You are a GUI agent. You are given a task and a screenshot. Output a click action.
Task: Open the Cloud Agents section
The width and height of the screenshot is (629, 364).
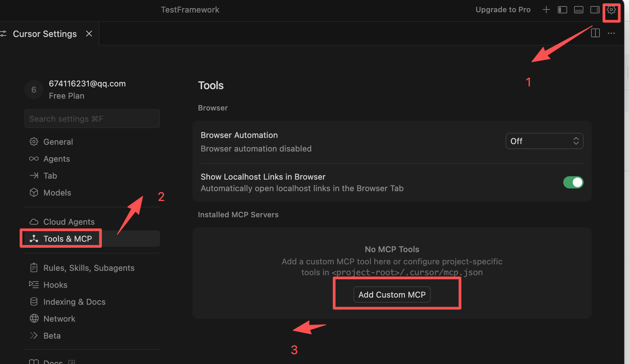tap(92, 222)
